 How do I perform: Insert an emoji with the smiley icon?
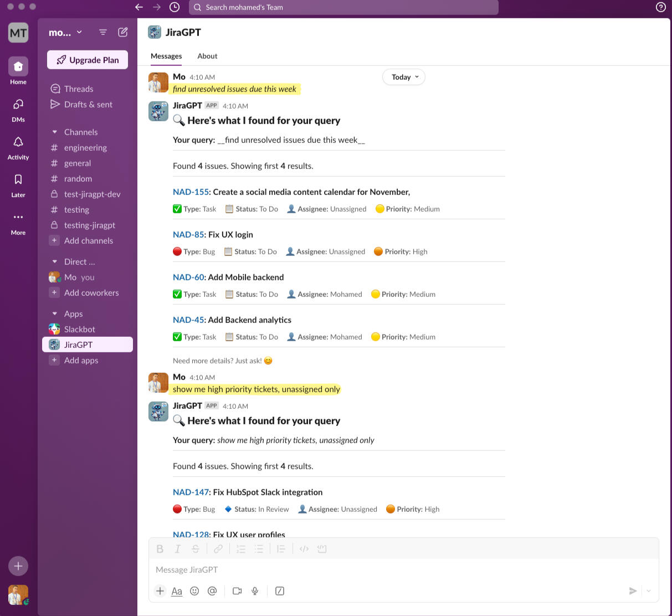tap(194, 591)
